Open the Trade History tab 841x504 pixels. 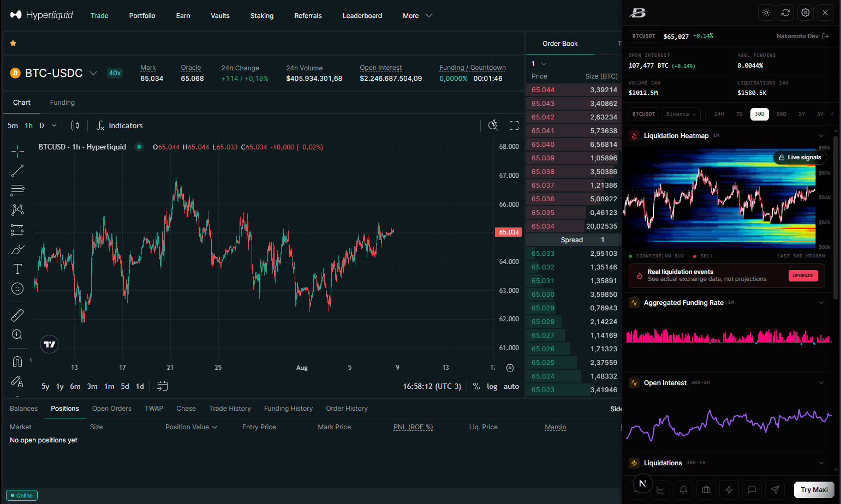(230, 409)
